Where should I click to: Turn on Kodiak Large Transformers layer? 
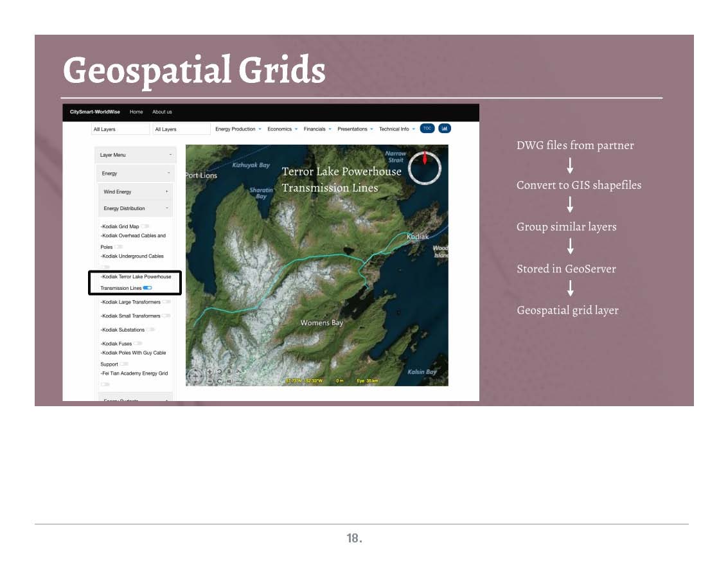[166, 301]
